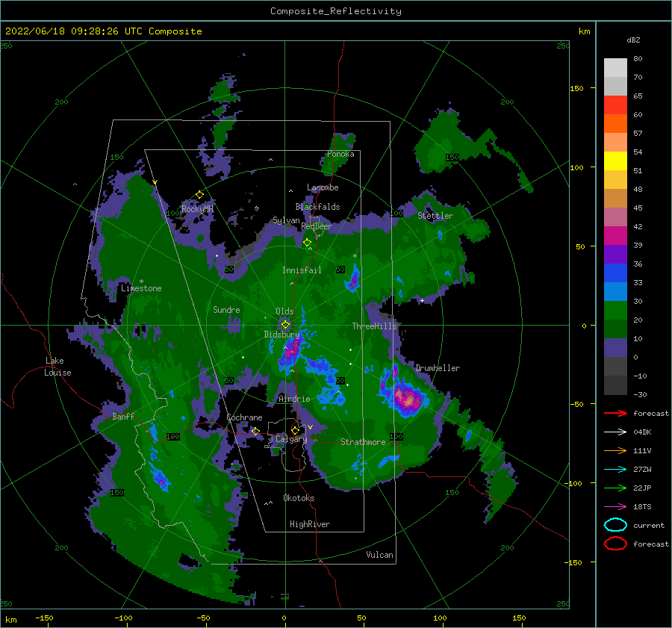672x628 pixels.
Task: Click the Vulcan label
Action: pos(380,554)
